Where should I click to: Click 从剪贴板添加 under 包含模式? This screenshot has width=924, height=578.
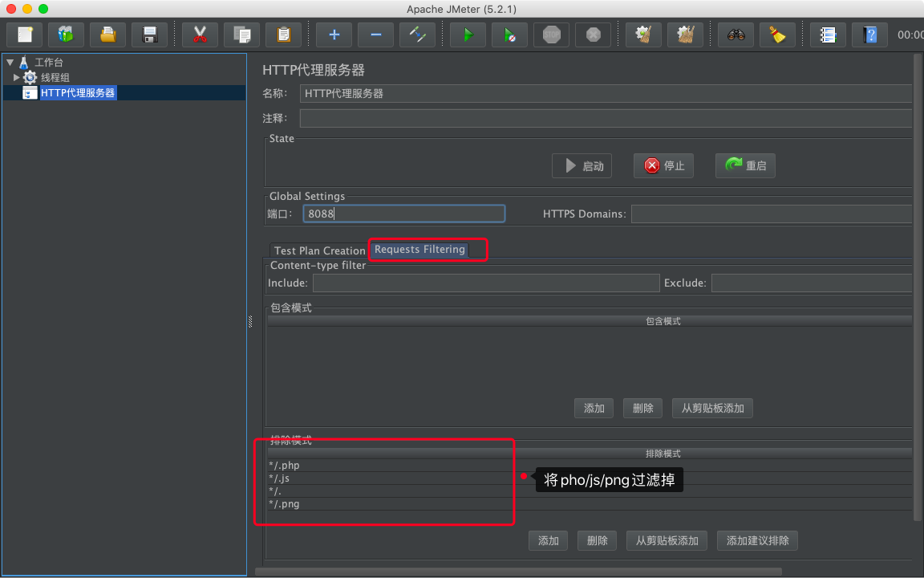(x=712, y=408)
